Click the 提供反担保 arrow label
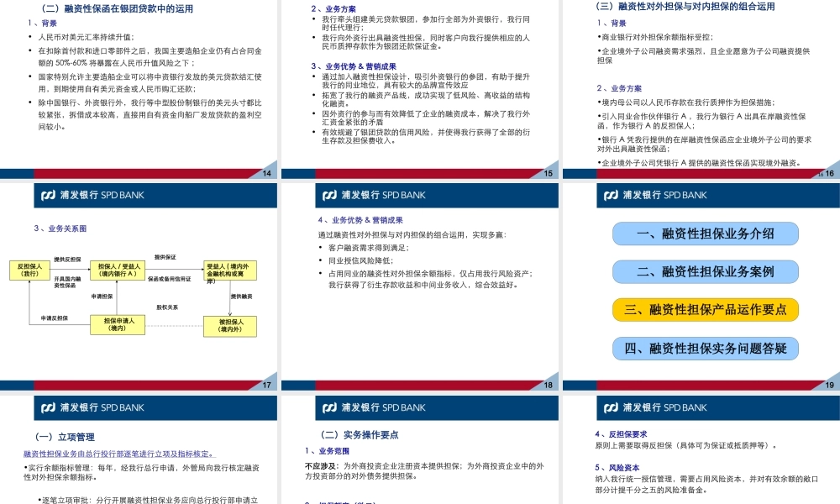840x504 pixels. coord(67,260)
